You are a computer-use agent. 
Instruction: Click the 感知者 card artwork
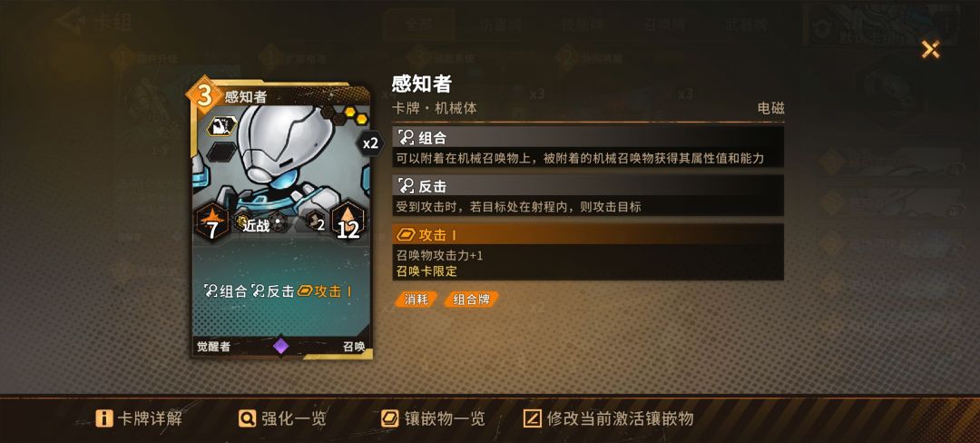281,162
